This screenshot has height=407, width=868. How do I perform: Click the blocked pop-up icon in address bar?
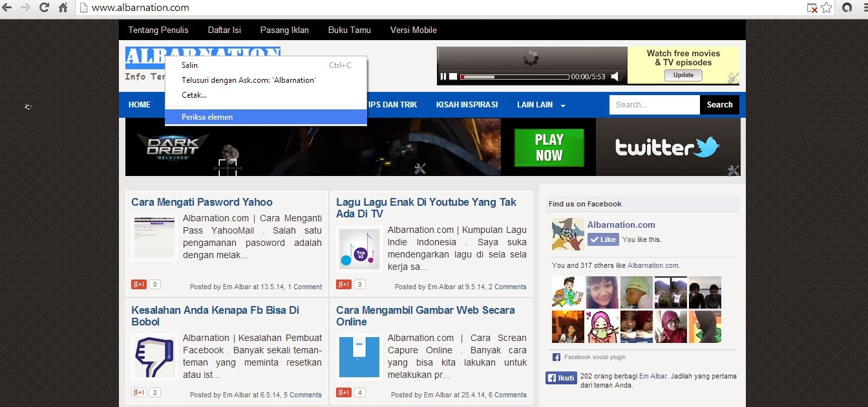click(x=812, y=8)
